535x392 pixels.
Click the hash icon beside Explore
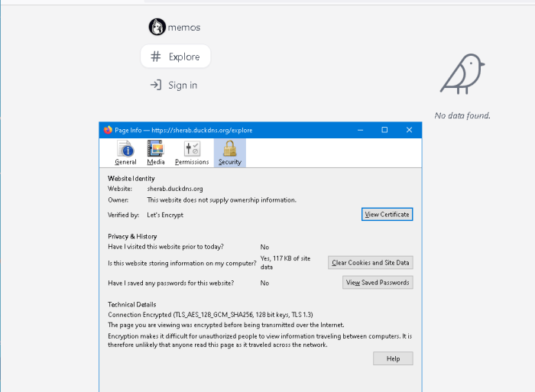click(x=156, y=57)
